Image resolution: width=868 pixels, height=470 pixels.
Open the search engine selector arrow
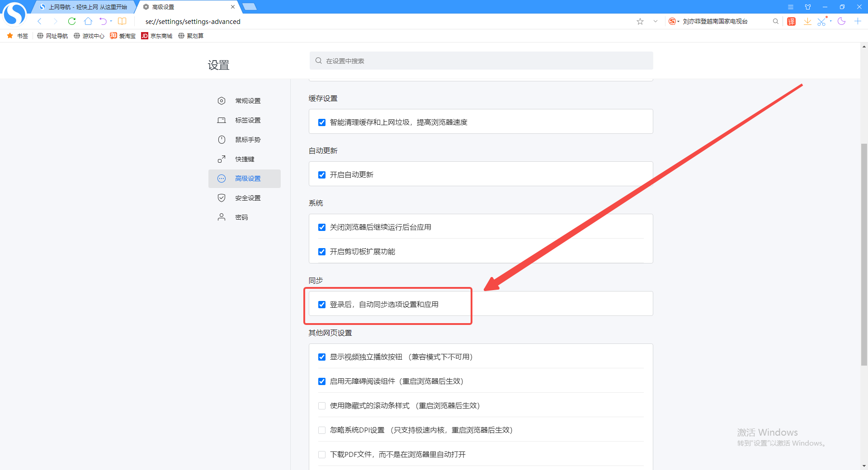point(678,21)
